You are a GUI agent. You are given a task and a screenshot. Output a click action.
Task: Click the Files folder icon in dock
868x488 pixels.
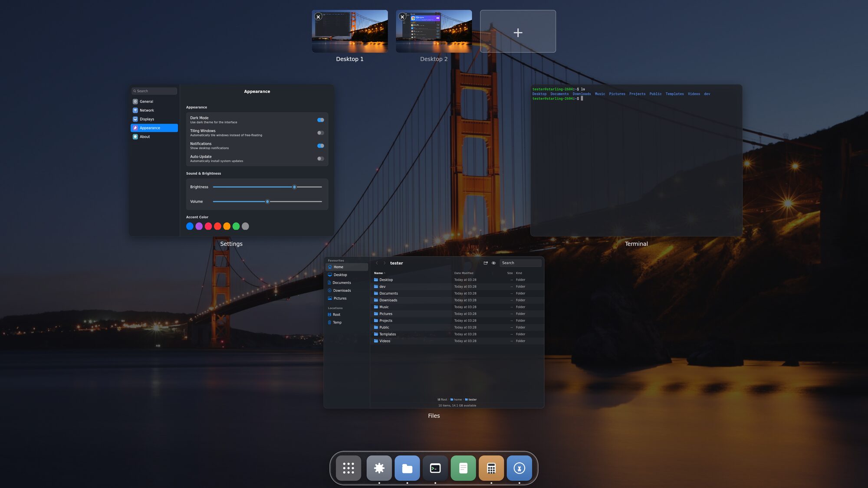[x=407, y=468]
